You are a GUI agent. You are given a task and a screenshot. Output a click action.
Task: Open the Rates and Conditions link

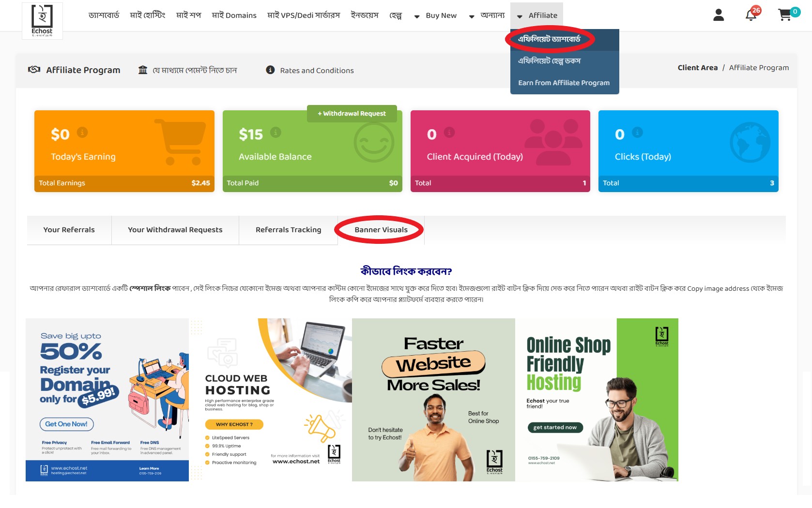click(317, 71)
